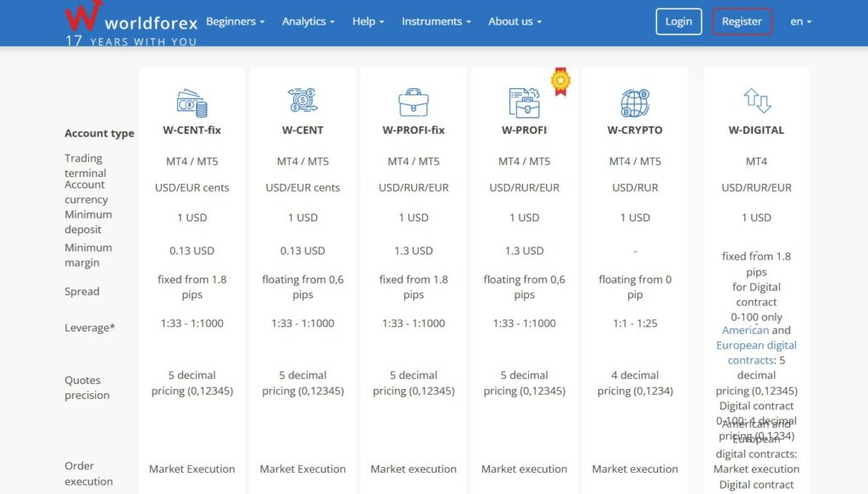Select the W-CENT-fix account title
The height and width of the screenshot is (494, 868).
pyautogui.click(x=192, y=130)
